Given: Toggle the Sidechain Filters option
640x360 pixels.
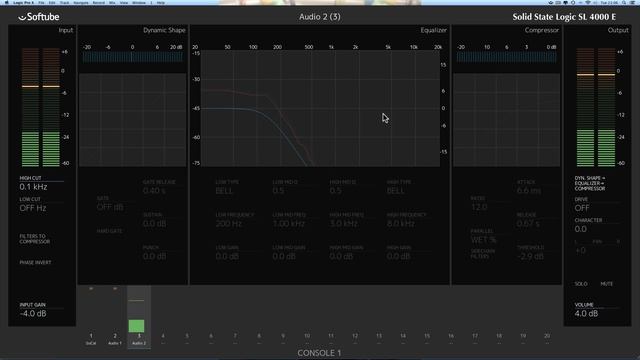Looking at the screenshot, I should pos(482,254).
